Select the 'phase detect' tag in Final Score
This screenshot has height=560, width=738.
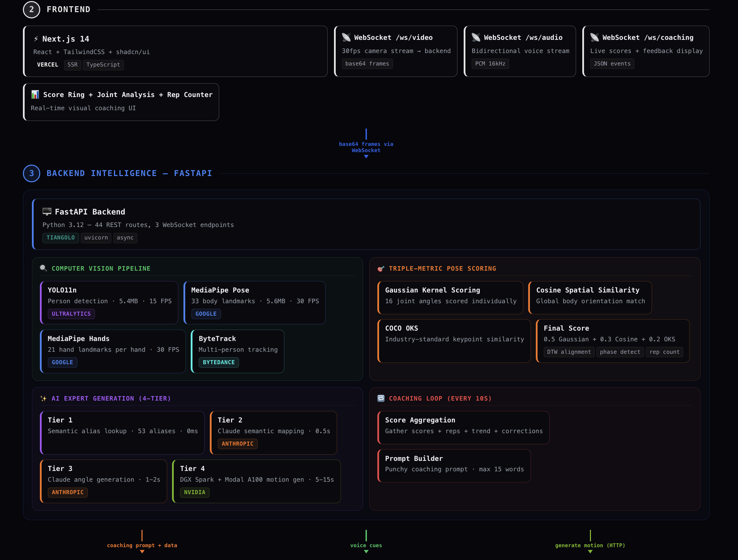pyautogui.click(x=620, y=352)
